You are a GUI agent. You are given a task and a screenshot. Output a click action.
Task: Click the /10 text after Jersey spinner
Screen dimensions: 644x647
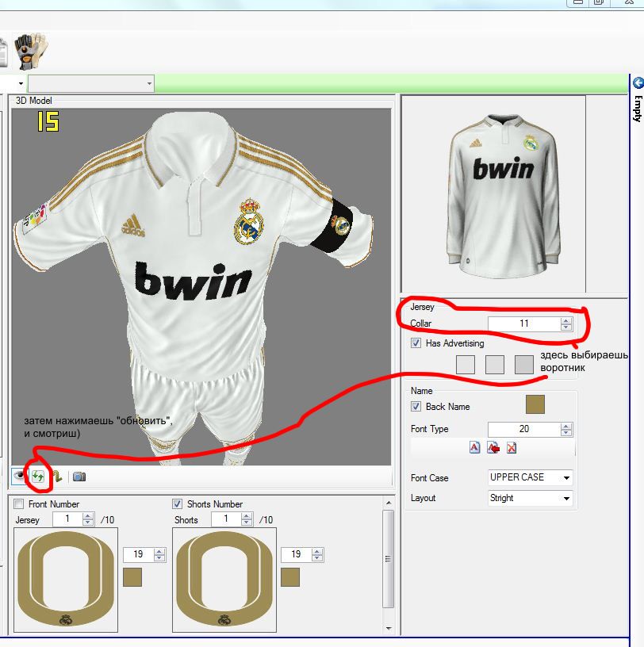(107, 520)
